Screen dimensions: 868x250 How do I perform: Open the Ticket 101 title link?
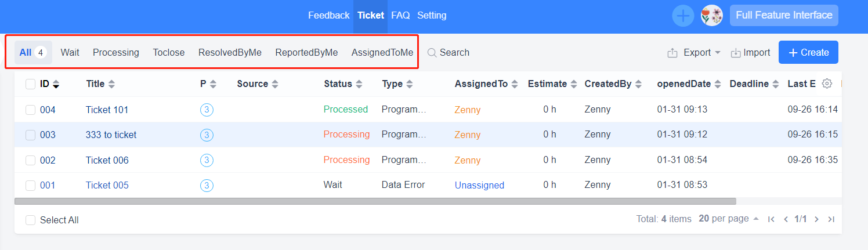(107, 110)
